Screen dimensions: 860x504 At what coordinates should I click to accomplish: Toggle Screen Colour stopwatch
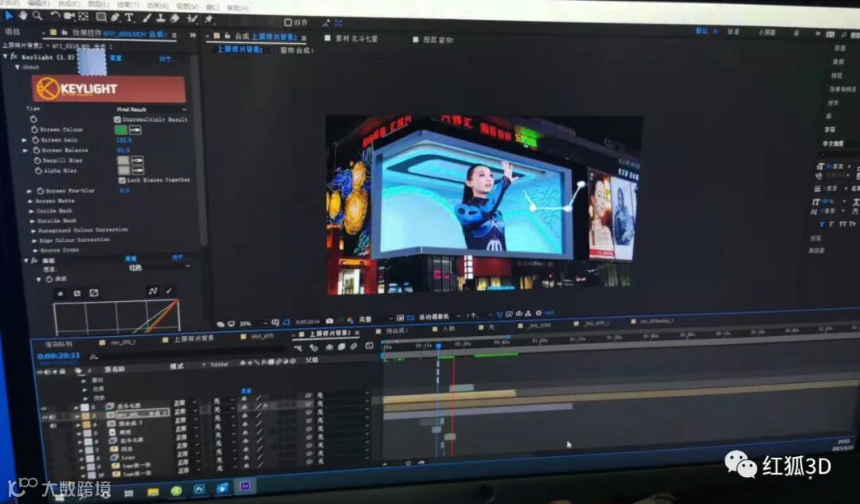(34, 130)
